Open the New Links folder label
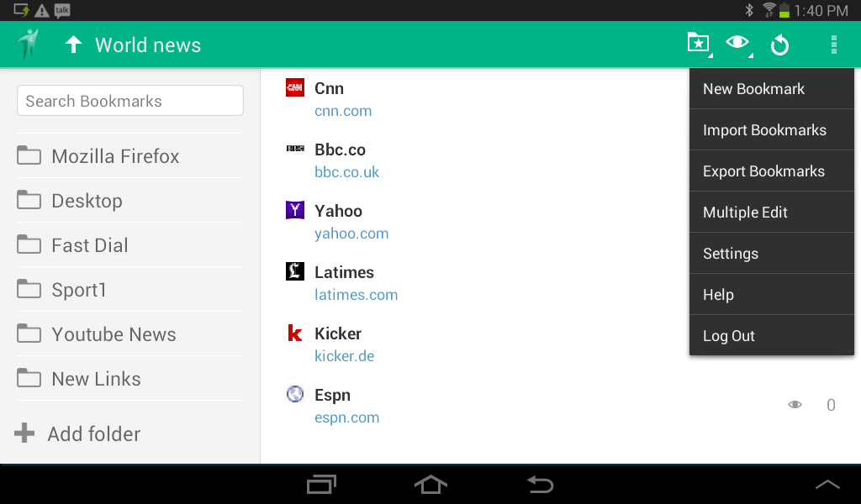861x504 pixels. (x=96, y=378)
